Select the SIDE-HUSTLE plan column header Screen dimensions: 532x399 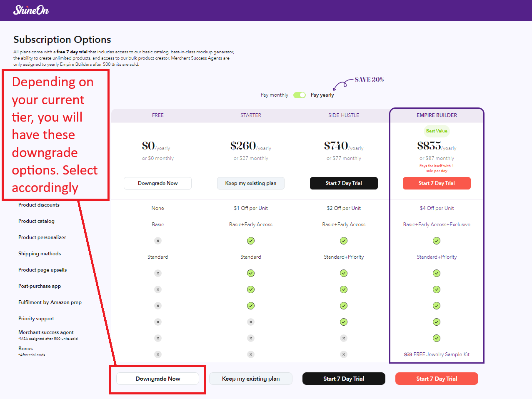[344, 115]
